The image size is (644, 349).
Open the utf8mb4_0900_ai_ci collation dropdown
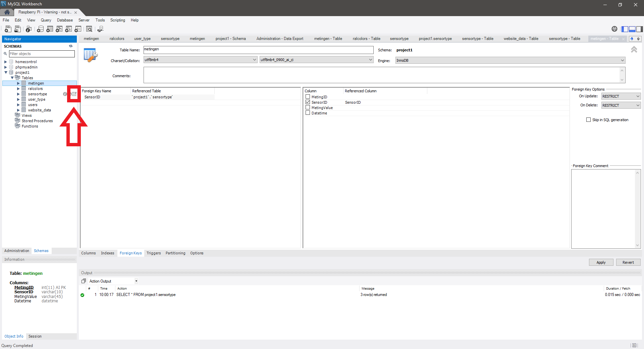[x=317, y=60]
